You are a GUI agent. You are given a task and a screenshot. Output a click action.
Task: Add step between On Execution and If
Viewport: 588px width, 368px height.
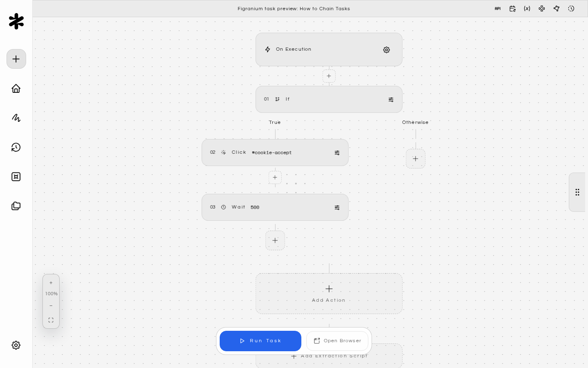click(329, 76)
